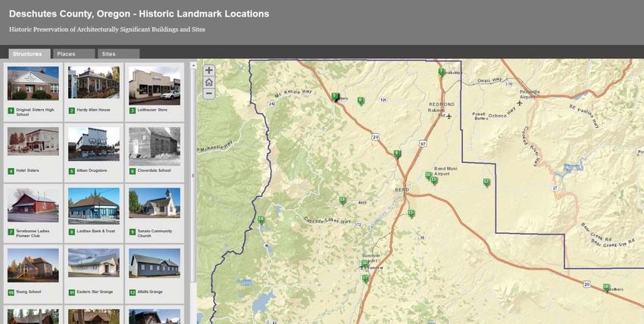Click the "Cloverdale School" label
Viewport: 644px width, 324px height.
coord(154,170)
